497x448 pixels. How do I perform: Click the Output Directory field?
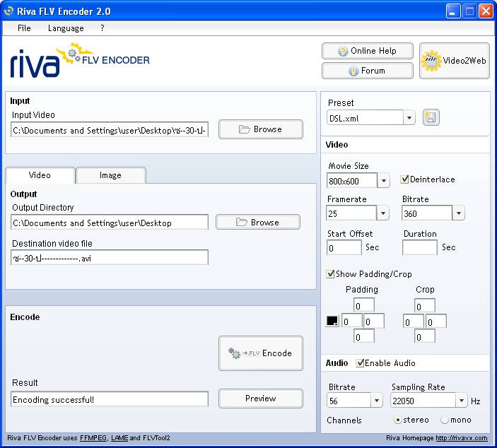110,222
